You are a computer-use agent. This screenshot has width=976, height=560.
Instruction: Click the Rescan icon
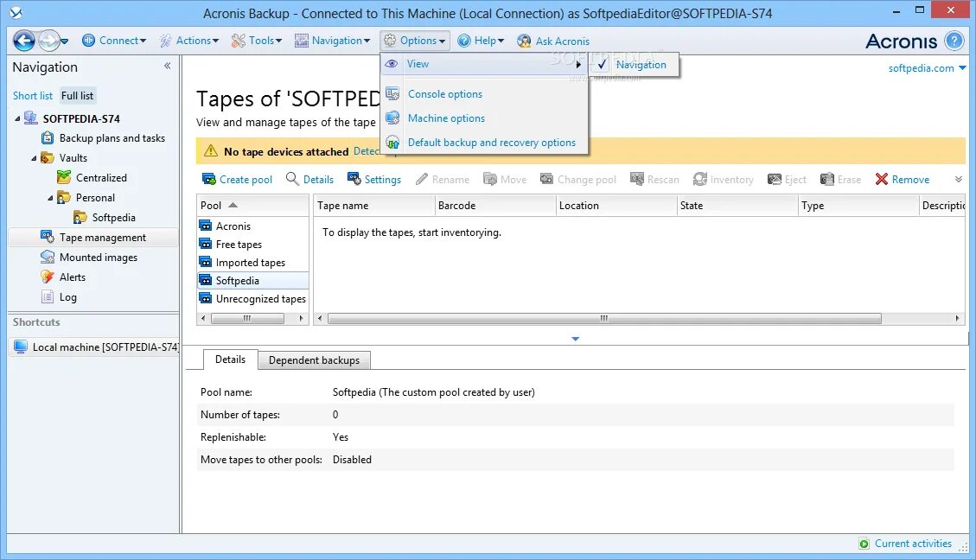pos(637,179)
